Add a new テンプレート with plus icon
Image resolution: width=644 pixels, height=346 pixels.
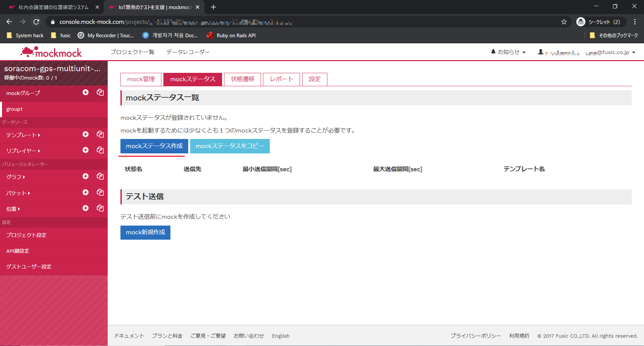pos(86,134)
